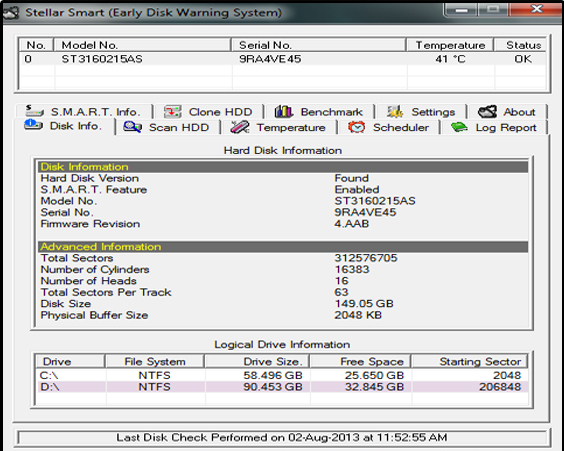The image size is (564, 451).
Task: Click the Log Report green icon
Action: [459, 127]
